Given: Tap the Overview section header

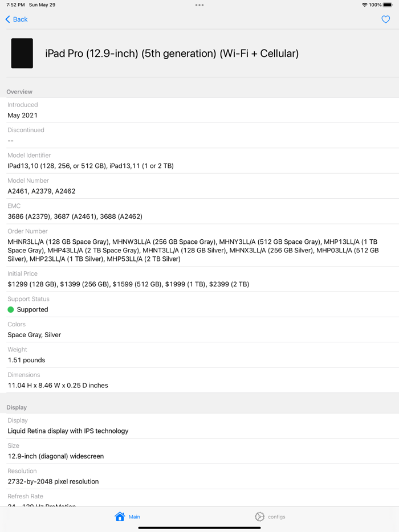Looking at the screenshot, I should (x=19, y=91).
